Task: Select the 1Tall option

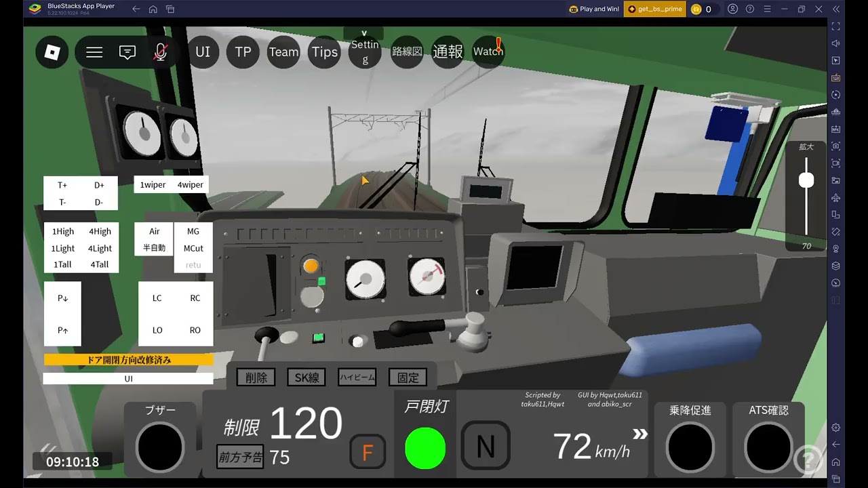Action: click(63, 265)
